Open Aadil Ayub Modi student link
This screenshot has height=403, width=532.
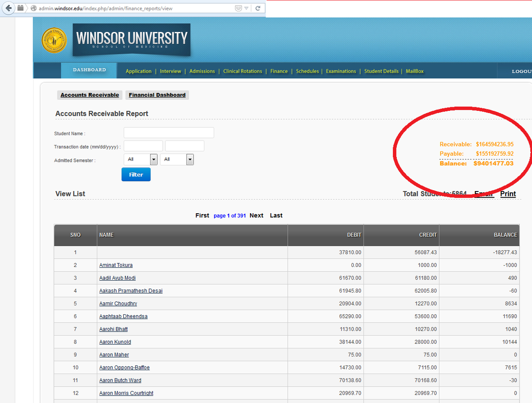(117, 278)
